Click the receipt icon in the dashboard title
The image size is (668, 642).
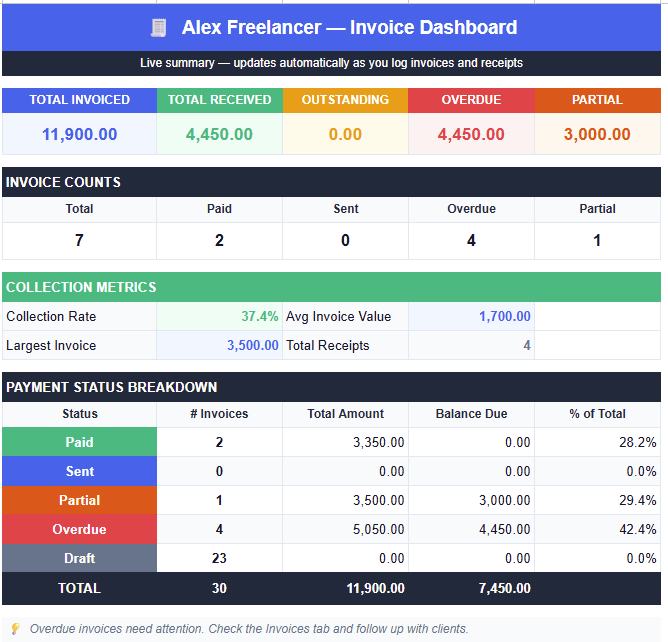(158, 28)
